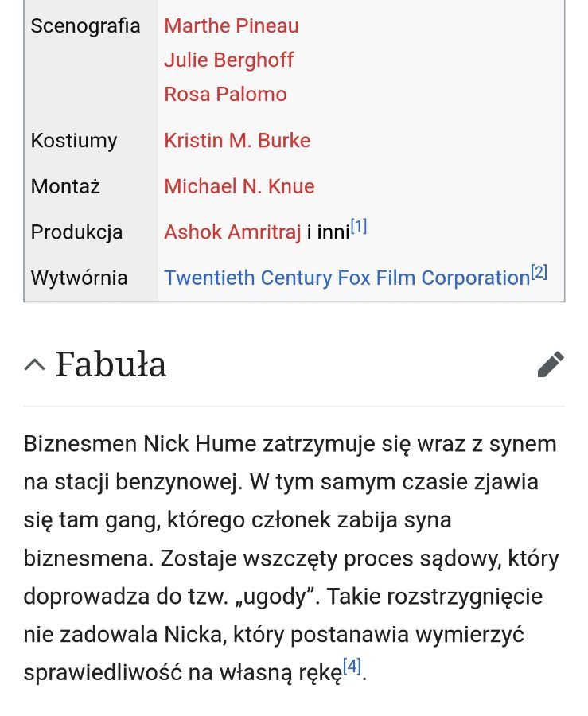The image size is (588, 716).
Task: Click the Kostiumy row label
Action: (x=74, y=140)
